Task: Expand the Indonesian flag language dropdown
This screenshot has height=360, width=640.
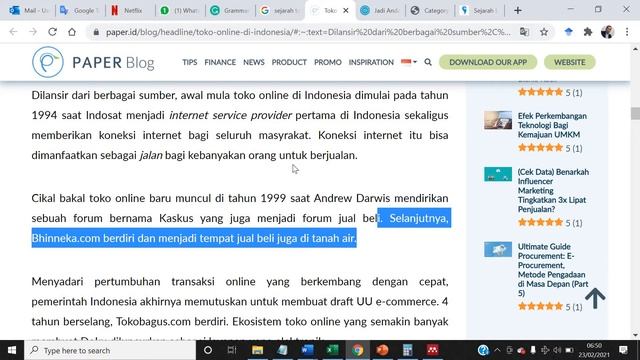Action: point(409,62)
